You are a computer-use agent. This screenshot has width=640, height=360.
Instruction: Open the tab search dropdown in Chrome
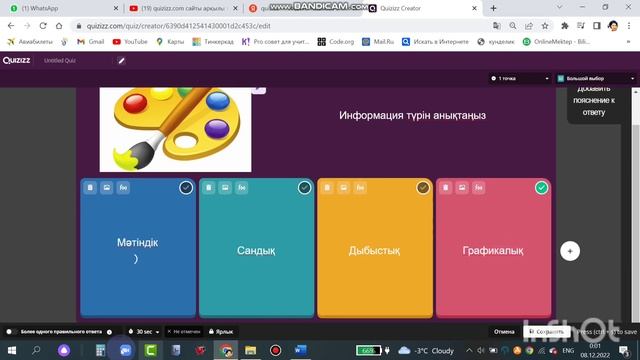[559, 7]
